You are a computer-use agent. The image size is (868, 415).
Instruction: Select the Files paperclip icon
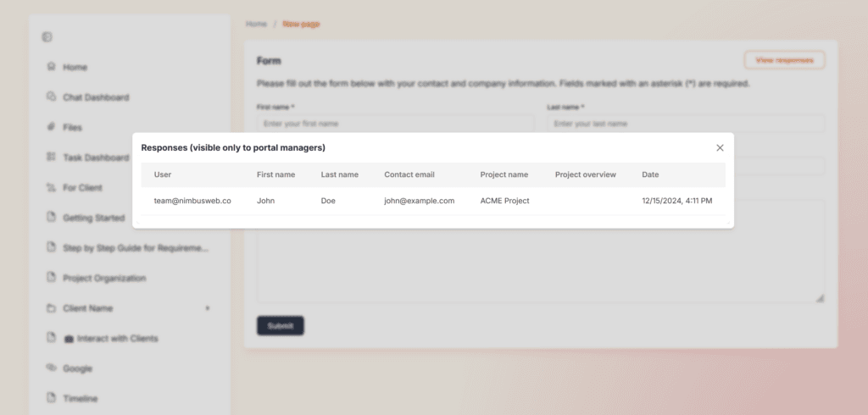(52, 127)
